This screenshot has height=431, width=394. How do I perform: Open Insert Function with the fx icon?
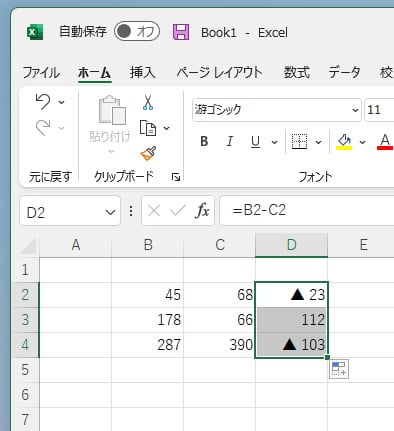[x=202, y=211]
